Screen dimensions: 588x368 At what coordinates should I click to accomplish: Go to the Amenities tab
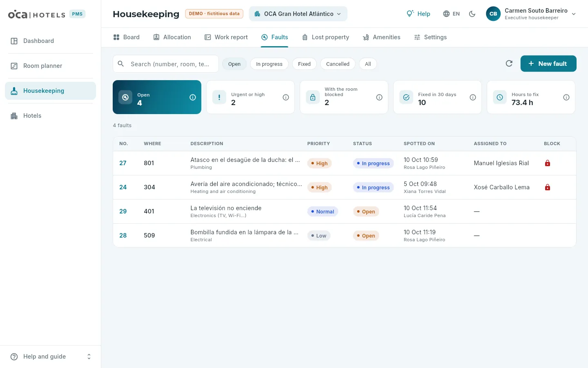pos(381,37)
